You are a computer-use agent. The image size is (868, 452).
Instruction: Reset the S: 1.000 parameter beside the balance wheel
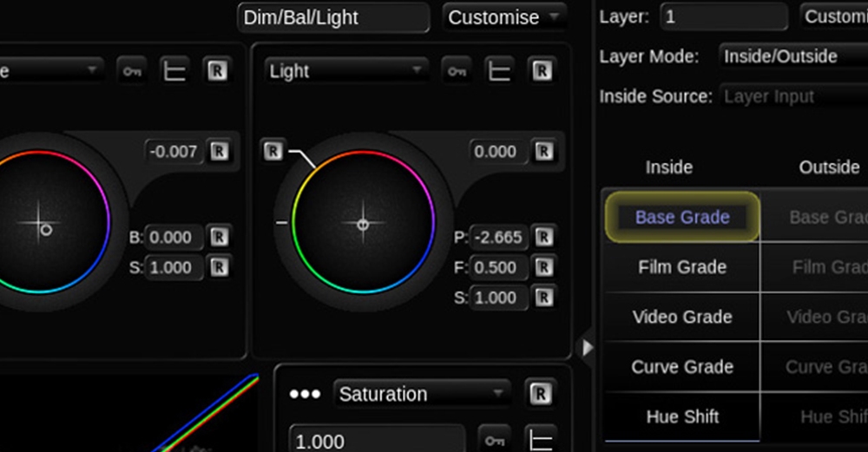click(218, 267)
